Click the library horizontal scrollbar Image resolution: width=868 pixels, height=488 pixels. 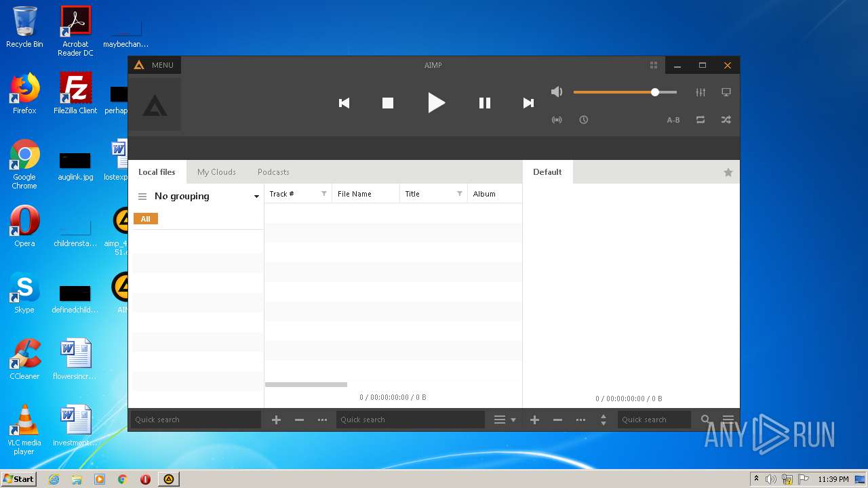(306, 384)
